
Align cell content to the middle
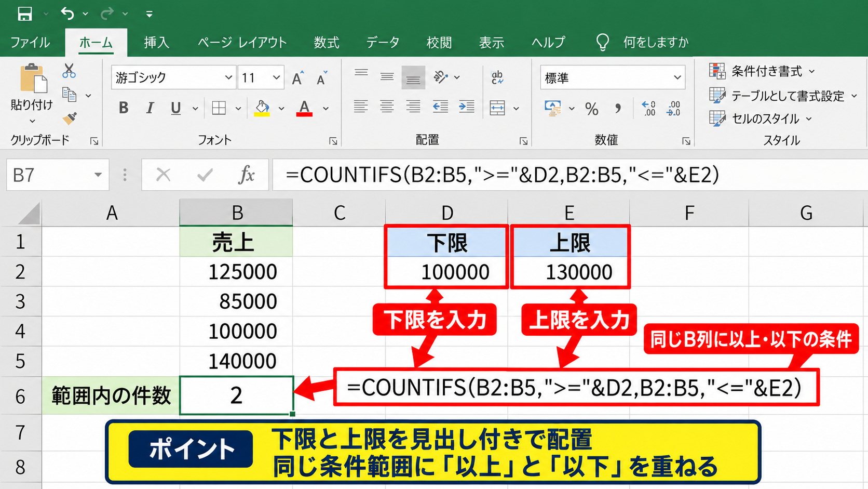point(387,77)
